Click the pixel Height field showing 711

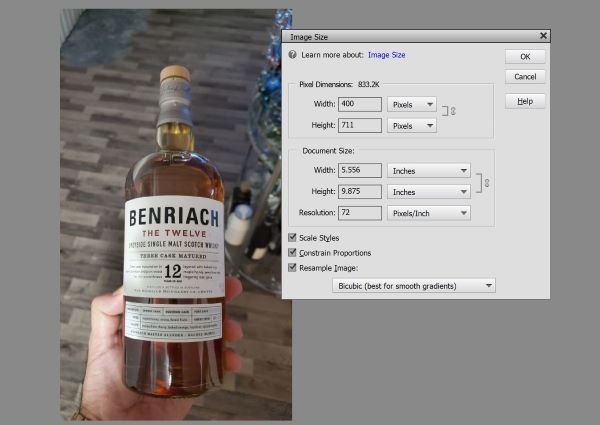coord(360,125)
